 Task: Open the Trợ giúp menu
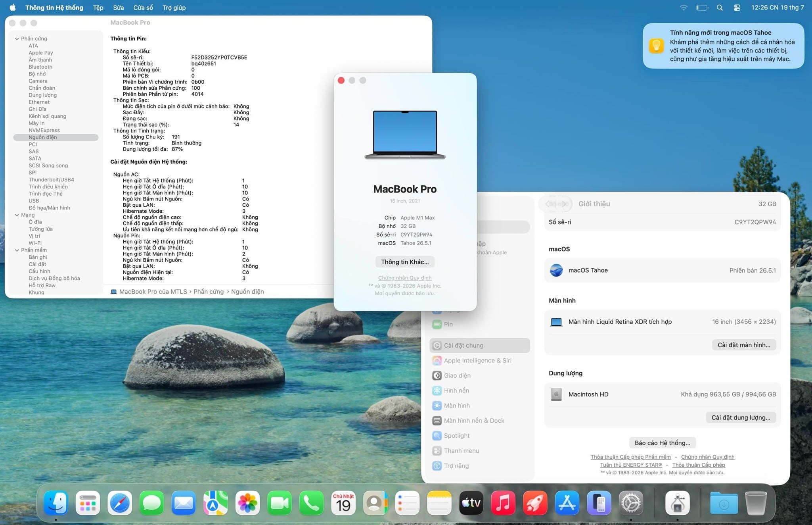pos(174,8)
